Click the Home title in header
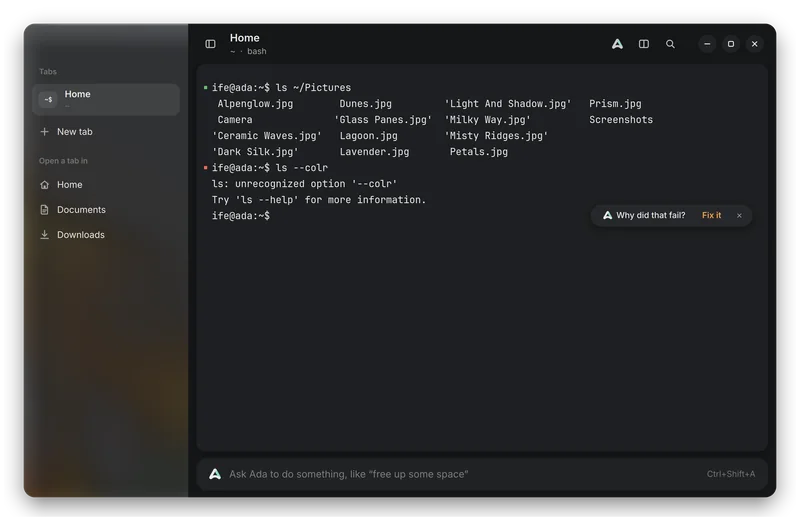 244,38
